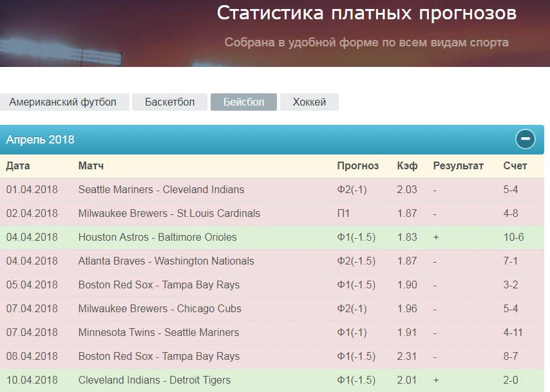Screen dimensions: 550x392
Task: Click the Апрель 2018 header title
Action: pyautogui.click(x=41, y=140)
